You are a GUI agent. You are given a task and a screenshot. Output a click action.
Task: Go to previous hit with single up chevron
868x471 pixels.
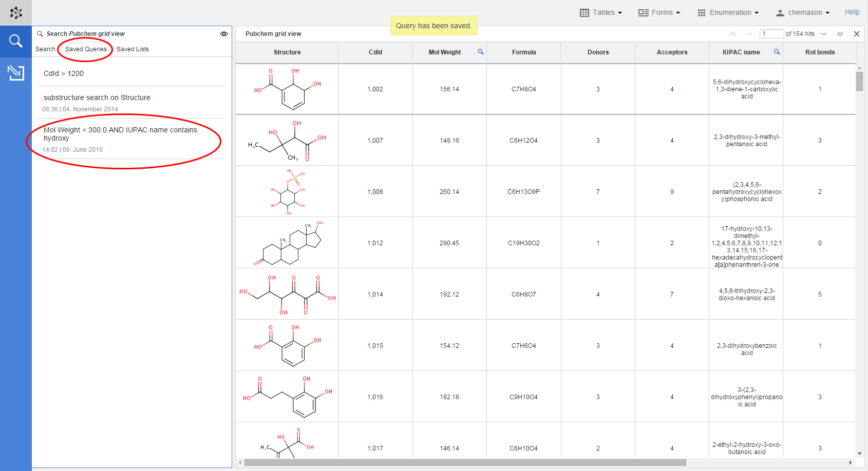pyautogui.click(x=748, y=34)
